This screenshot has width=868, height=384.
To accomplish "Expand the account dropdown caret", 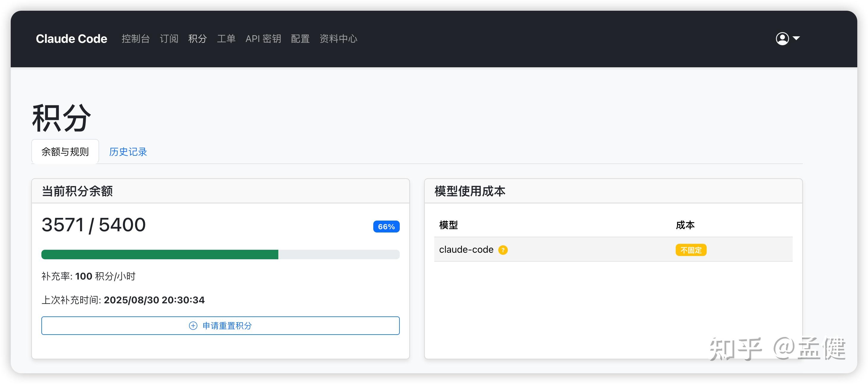I will click(x=796, y=38).
